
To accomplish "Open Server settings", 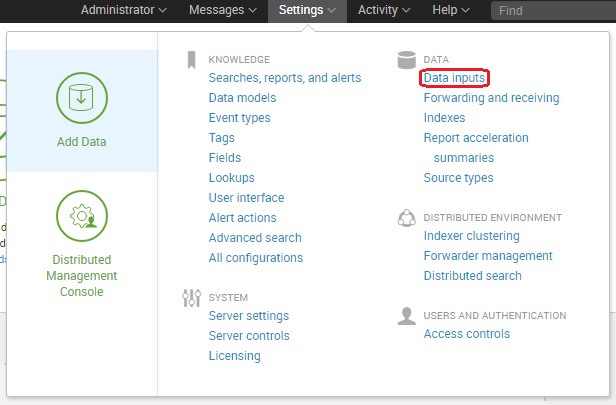I will 249,316.
